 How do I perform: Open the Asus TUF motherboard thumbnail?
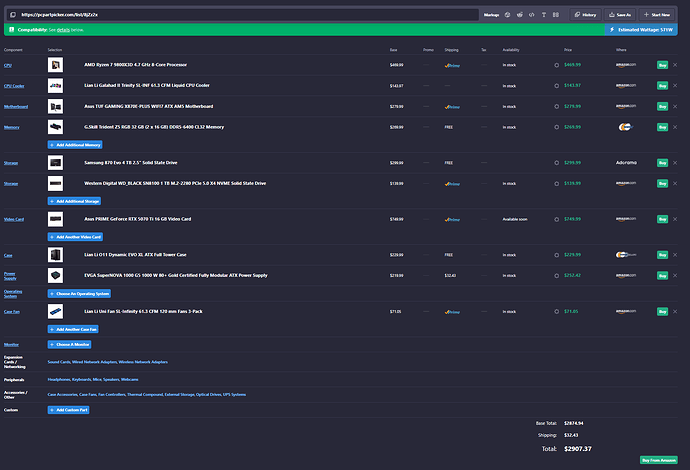pos(55,106)
